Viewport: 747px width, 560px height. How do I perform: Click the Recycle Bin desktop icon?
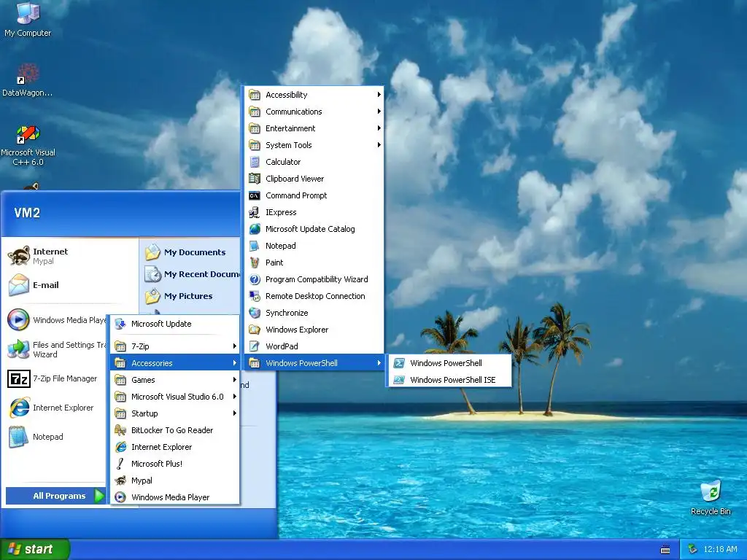(x=711, y=491)
